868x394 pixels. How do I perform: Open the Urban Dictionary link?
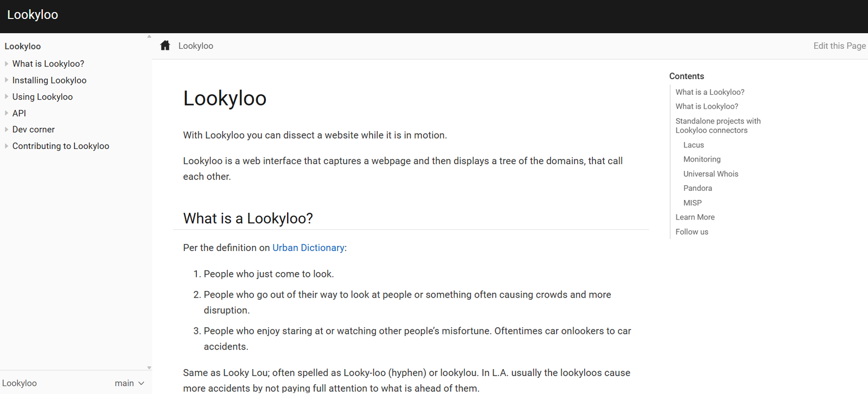pos(308,248)
